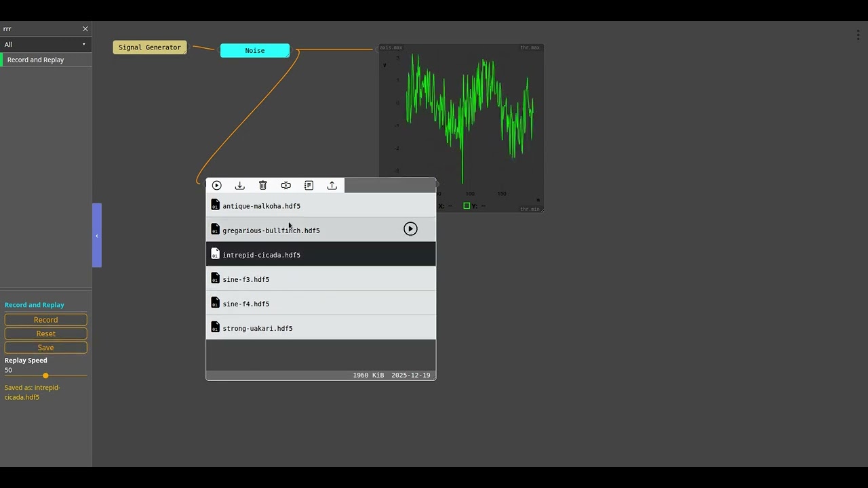Select antique-malkoha.hdf5 file name
The height and width of the screenshot is (488, 868).
(x=262, y=206)
